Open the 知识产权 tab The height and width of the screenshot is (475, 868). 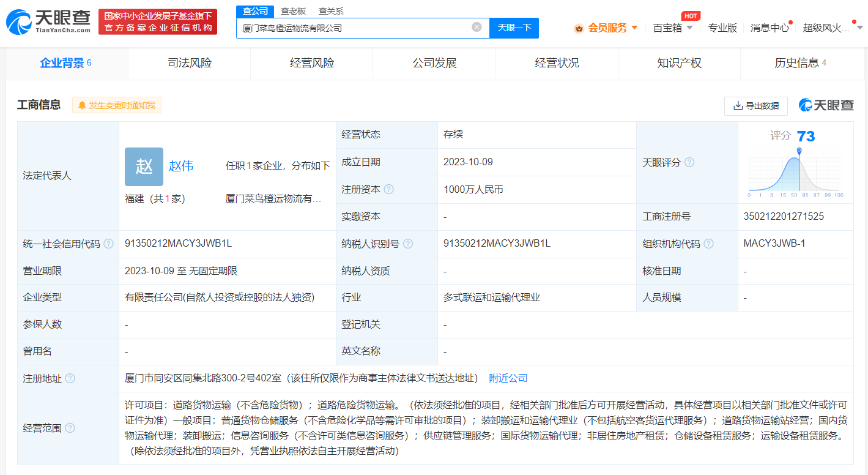coord(679,63)
